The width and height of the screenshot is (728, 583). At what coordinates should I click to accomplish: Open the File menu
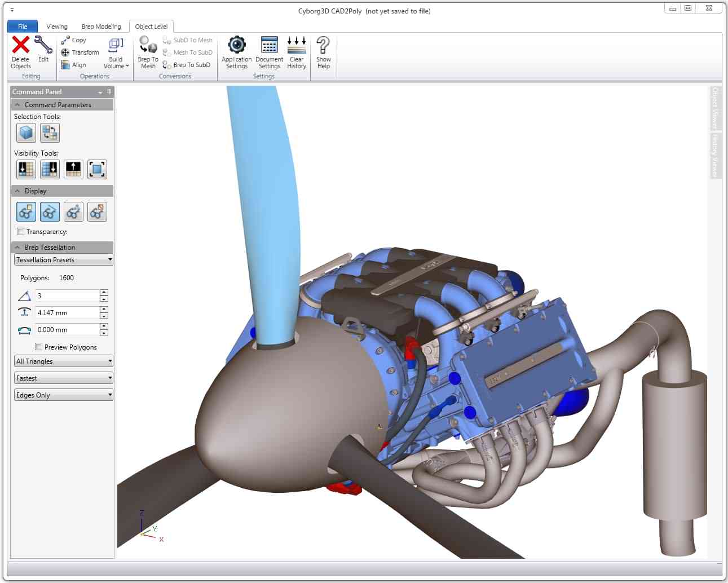(22, 26)
